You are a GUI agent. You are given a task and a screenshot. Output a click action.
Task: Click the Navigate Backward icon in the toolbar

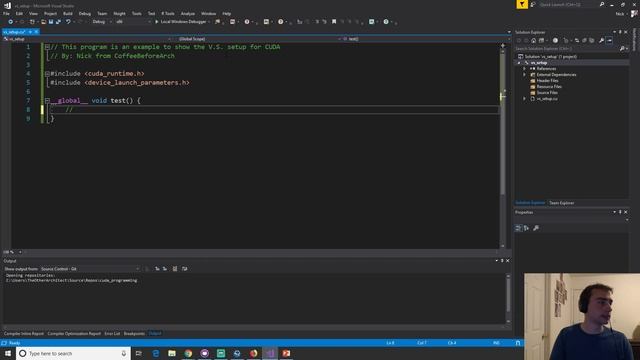coord(10,22)
